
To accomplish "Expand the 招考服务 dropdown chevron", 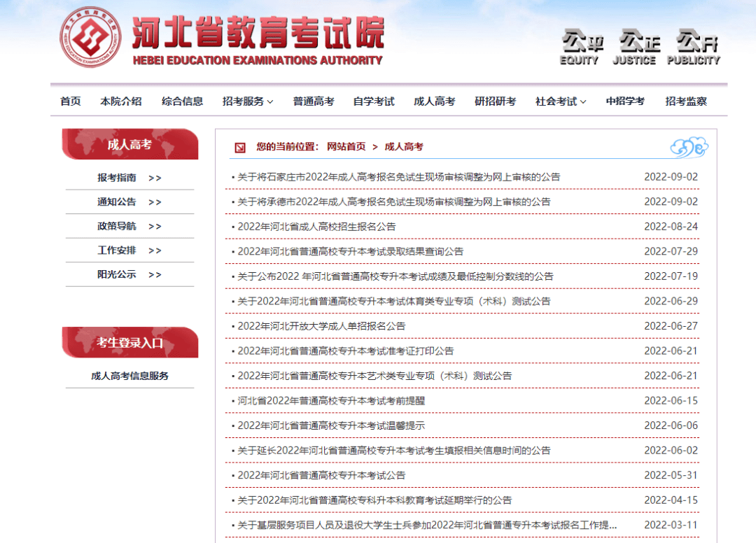I will point(270,101).
